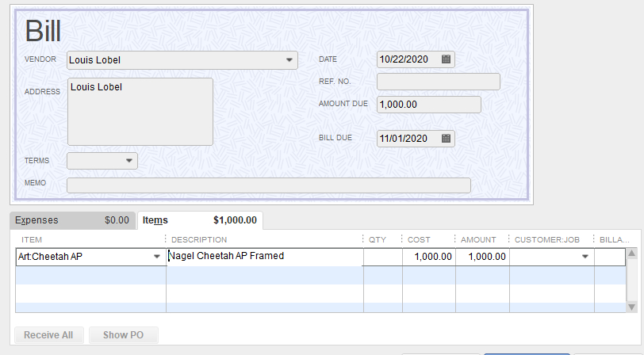Click into the Ref. No. field
The height and width of the screenshot is (355, 644).
[438, 82]
